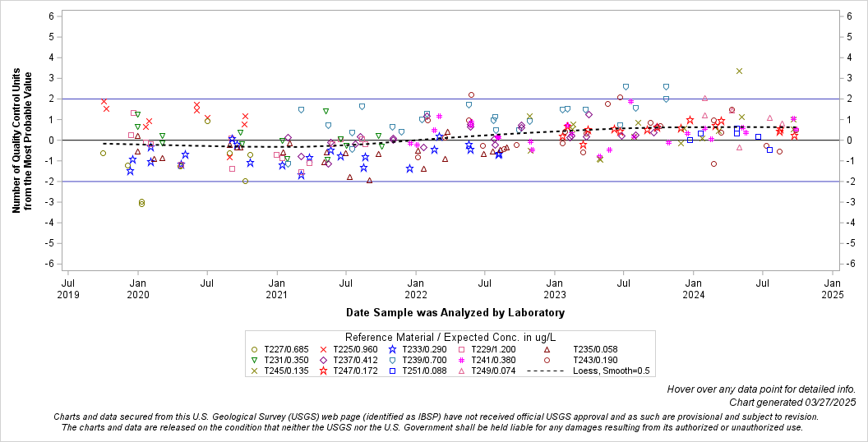Click the T249/0.074 pink triangle legend entry
Screen dimensions: 868x442
pos(487,371)
